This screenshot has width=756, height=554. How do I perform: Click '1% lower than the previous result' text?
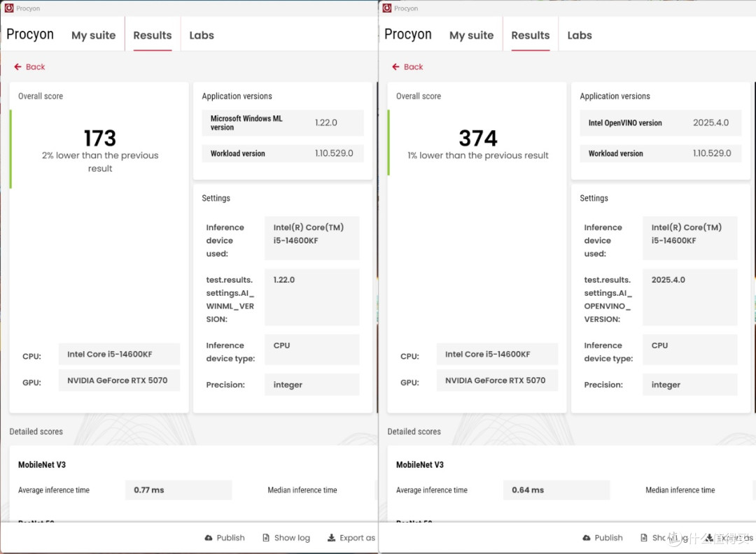pos(478,155)
